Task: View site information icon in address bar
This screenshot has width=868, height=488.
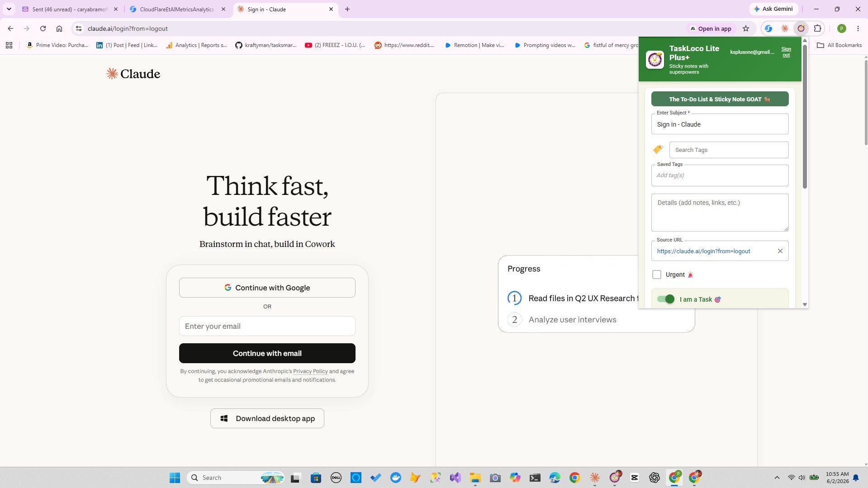Action: click(79, 28)
